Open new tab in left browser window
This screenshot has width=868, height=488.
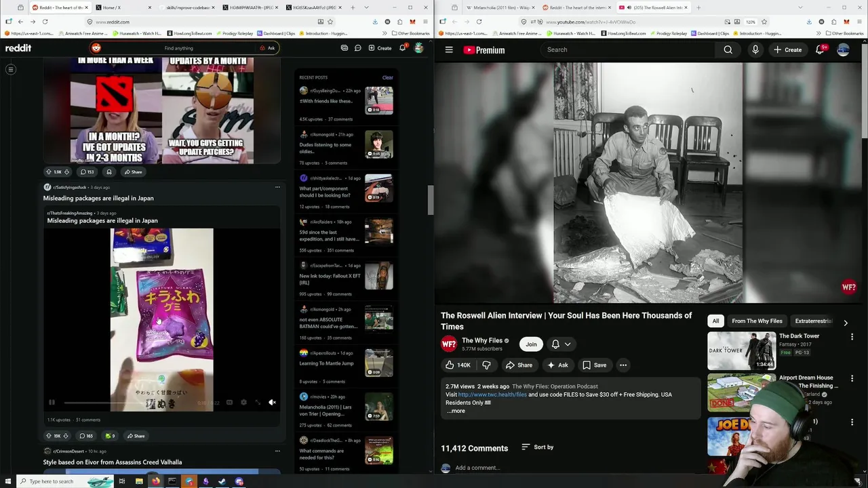tap(353, 7)
